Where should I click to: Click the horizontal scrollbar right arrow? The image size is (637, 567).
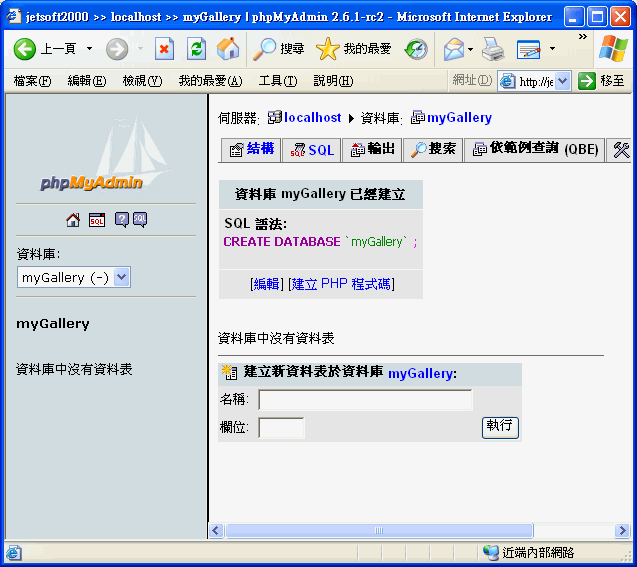pyautogui.click(x=622, y=530)
